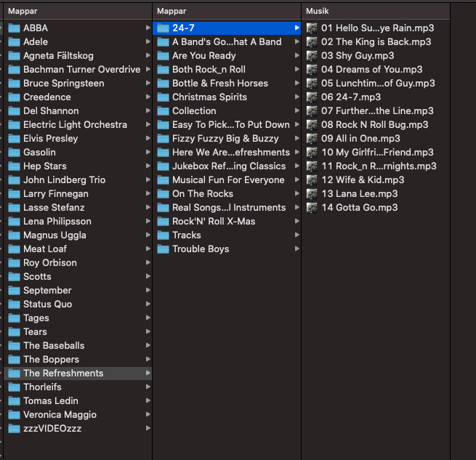Expand the Fizzy Fuzzy Big & Buzzy arrow
476x460 pixels.
point(297,138)
